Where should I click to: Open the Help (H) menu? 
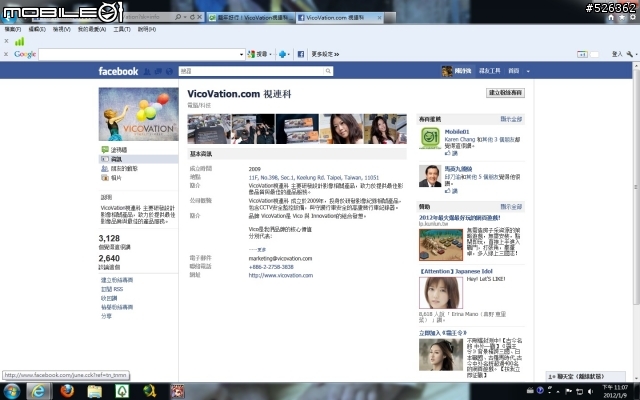[x=147, y=29]
